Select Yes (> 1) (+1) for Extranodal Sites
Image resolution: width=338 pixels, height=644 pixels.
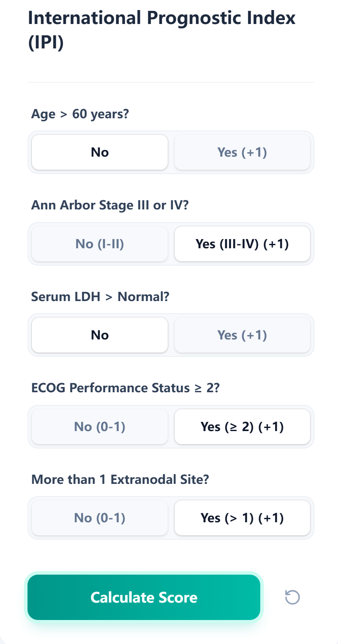242,518
